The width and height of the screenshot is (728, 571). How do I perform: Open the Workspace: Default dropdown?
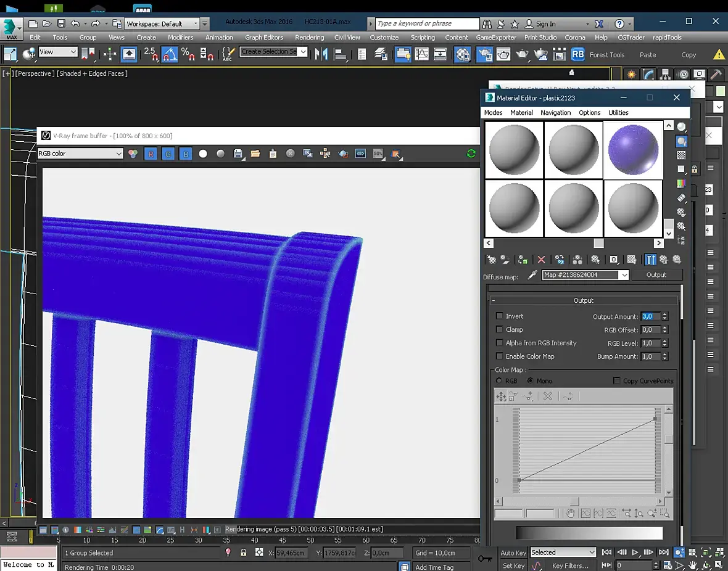point(162,23)
